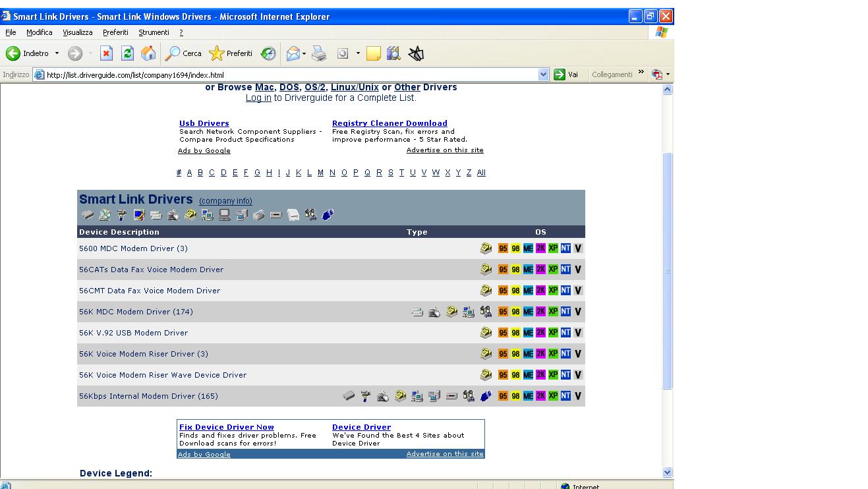
Task: Open 56K V.92 USB Modem Driver link
Action: coord(133,333)
